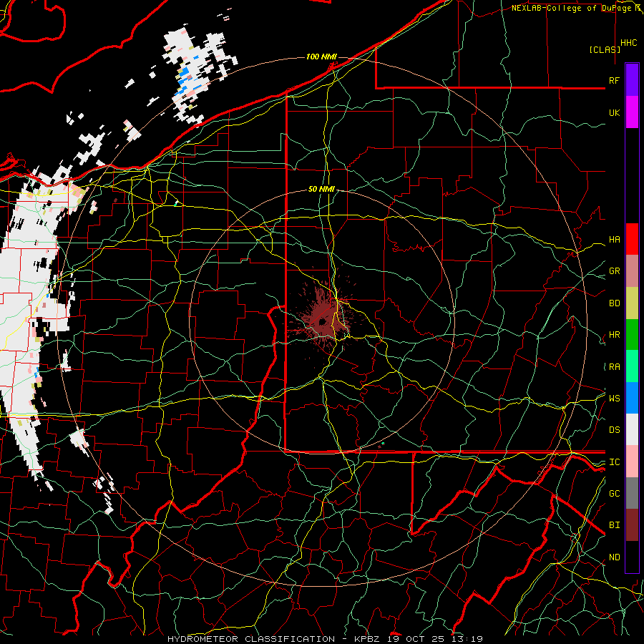The height and width of the screenshot is (644, 644).
Task: Click the 50 NMI range ring label
Action: click(x=321, y=189)
